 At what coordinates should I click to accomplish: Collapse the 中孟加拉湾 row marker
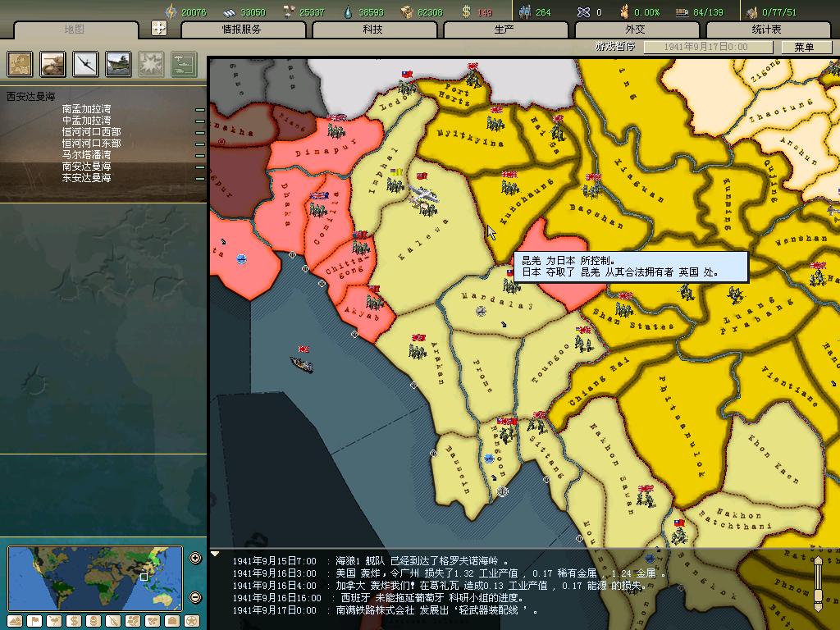coord(200,121)
